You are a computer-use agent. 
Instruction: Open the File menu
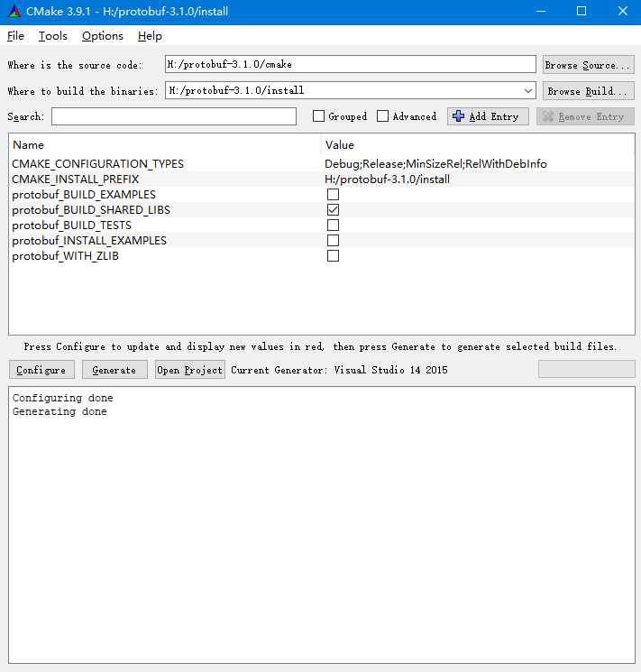(x=15, y=36)
